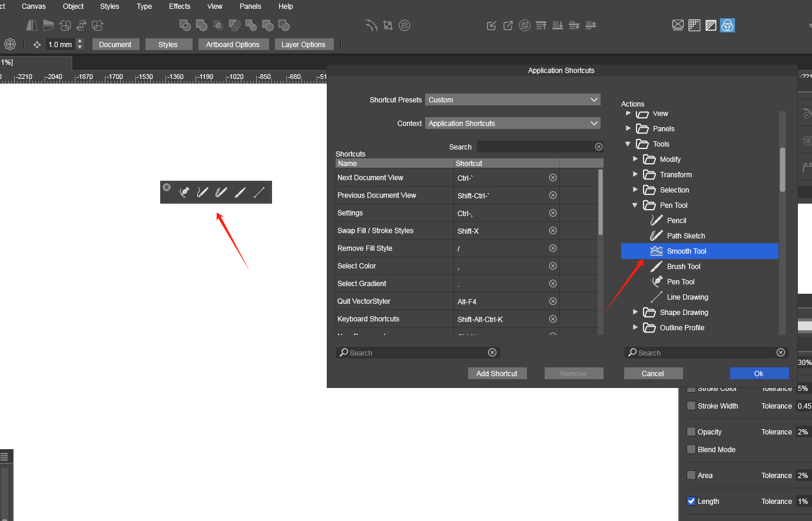The height and width of the screenshot is (521, 812).
Task: Tick the Stroke Width checkbox
Action: click(x=691, y=406)
